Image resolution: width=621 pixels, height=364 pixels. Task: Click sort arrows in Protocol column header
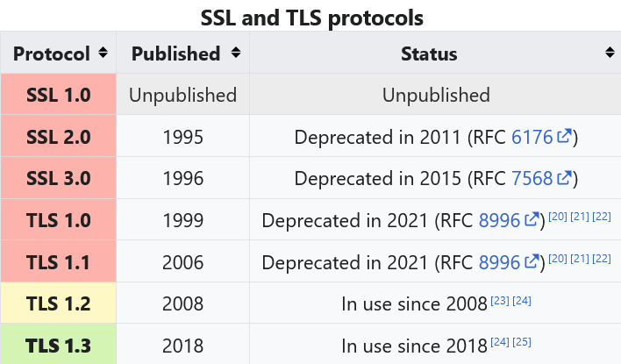103,54
